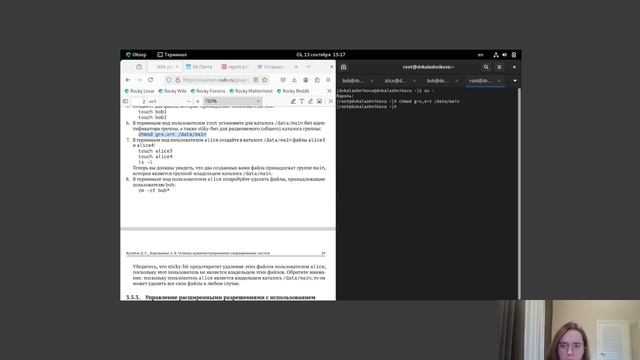
Task: Open the Rocky Mattermost bookmark
Action: point(251,91)
